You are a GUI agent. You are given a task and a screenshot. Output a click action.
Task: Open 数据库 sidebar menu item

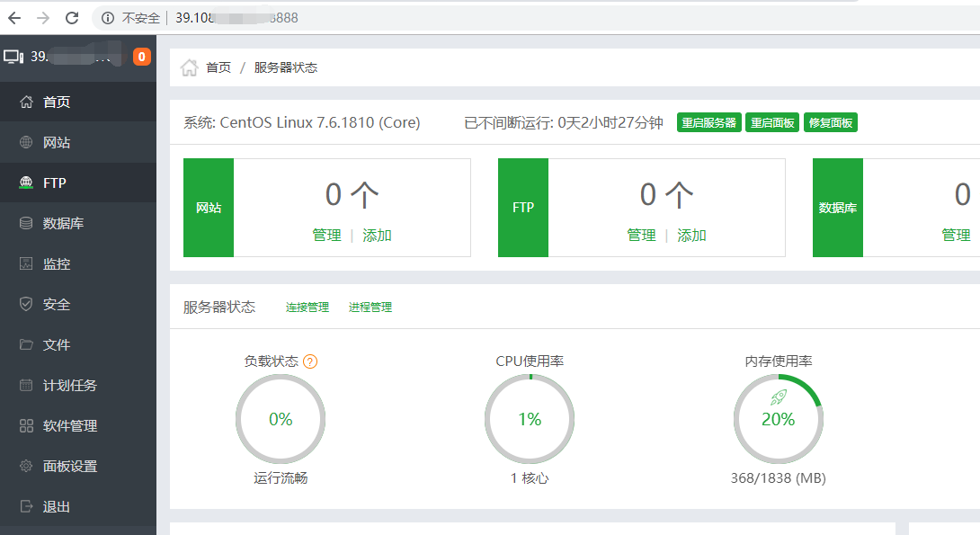[78, 223]
